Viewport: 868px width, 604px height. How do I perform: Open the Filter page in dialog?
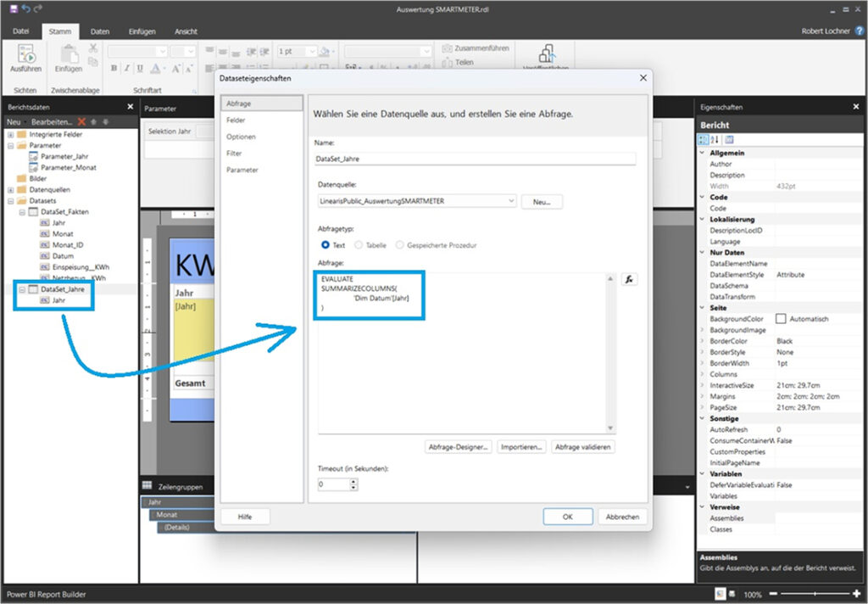point(234,154)
